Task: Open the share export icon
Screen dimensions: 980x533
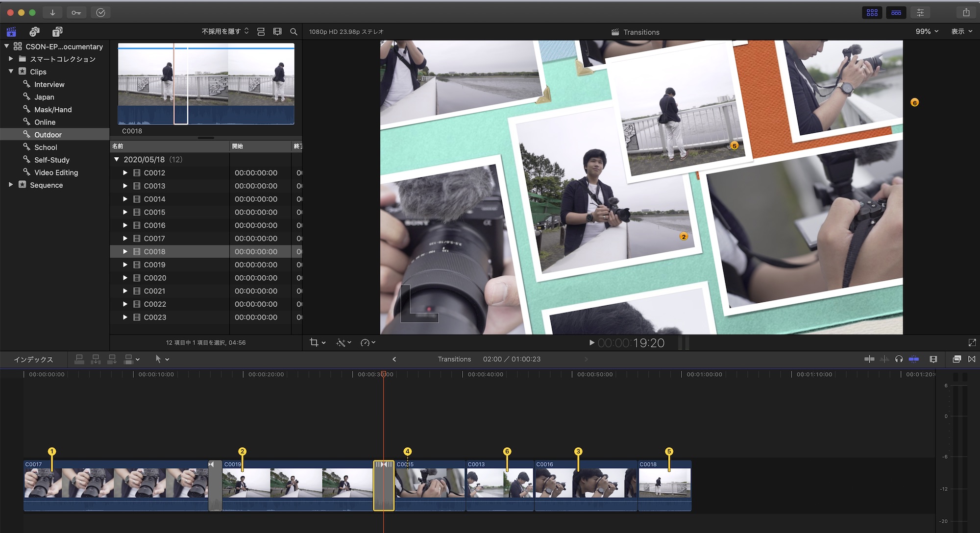Action: click(x=966, y=13)
